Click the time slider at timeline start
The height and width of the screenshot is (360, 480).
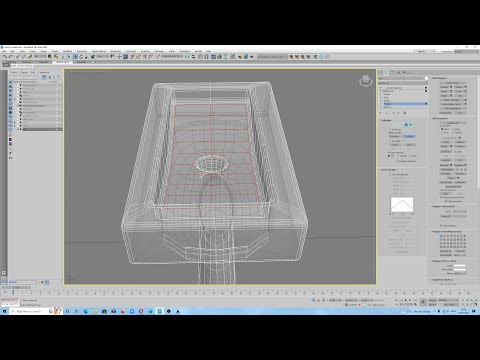16,287
